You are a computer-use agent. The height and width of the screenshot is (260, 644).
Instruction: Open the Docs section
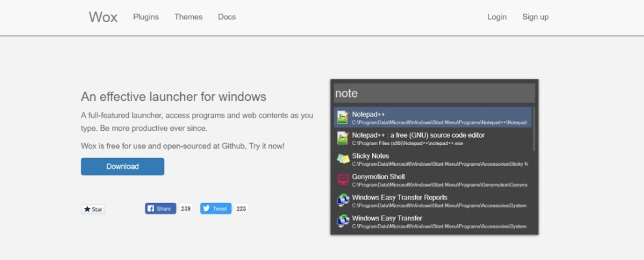[227, 17]
